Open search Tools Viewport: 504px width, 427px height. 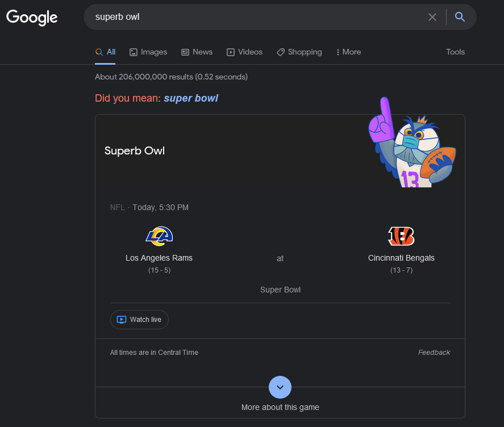click(x=455, y=52)
